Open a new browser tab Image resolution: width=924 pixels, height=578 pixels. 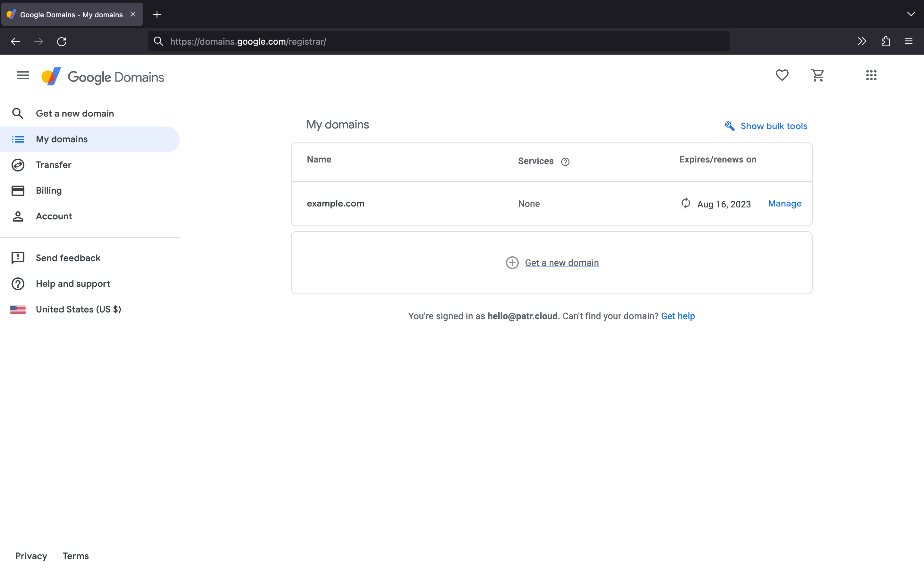(157, 14)
